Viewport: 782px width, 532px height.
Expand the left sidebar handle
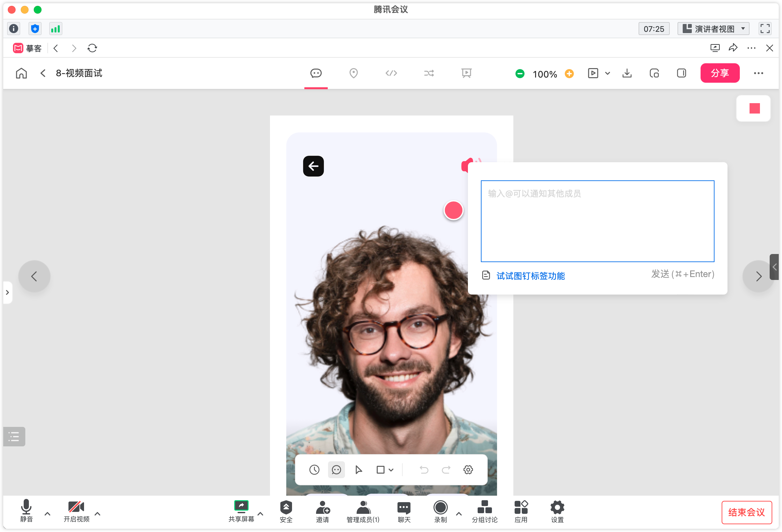pos(7,292)
